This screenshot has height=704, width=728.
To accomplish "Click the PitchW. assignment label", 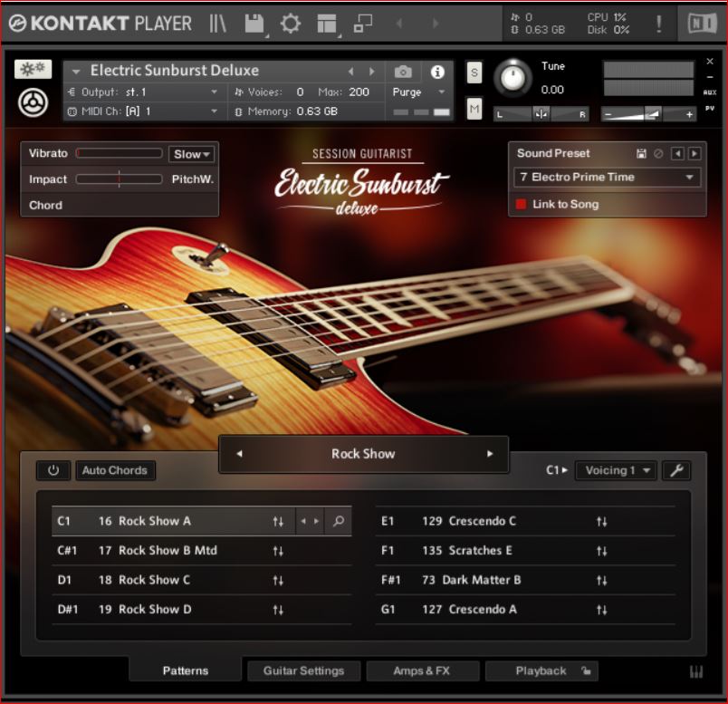I will click(193, 179).
